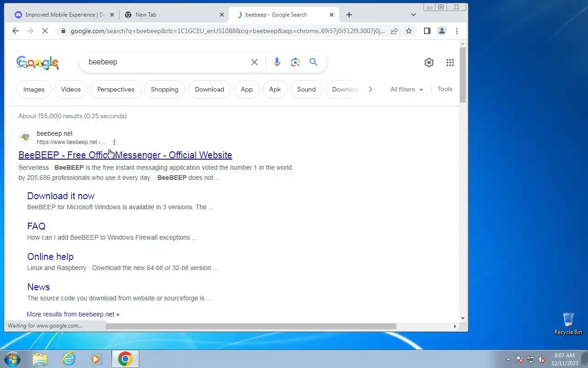Apply the Download search chip
The image size is (588, 368).
(x=209, y=89)
